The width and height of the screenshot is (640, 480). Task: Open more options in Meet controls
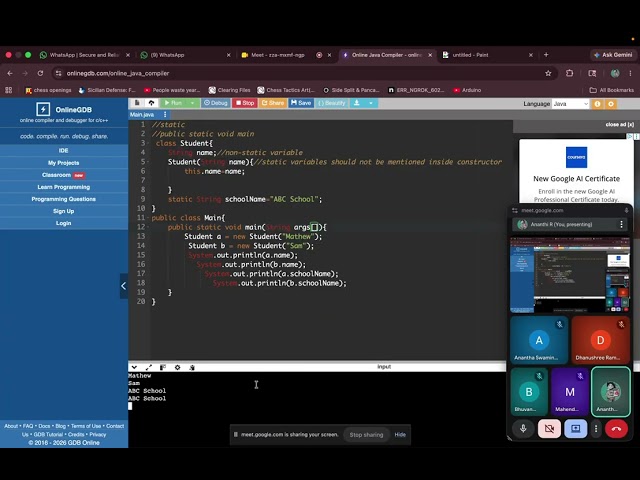[x=596, y=429]
